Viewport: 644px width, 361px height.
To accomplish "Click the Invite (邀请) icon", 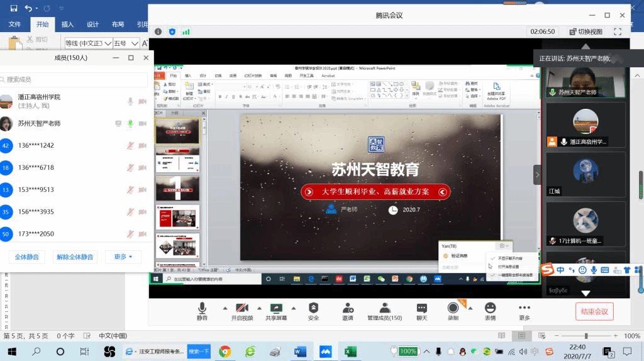I will (x=347, y=308).
